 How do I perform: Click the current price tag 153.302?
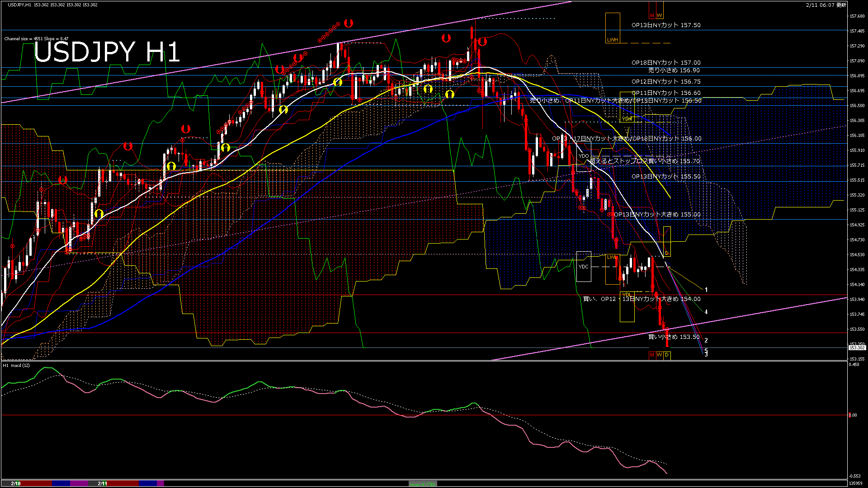[857, 347]
